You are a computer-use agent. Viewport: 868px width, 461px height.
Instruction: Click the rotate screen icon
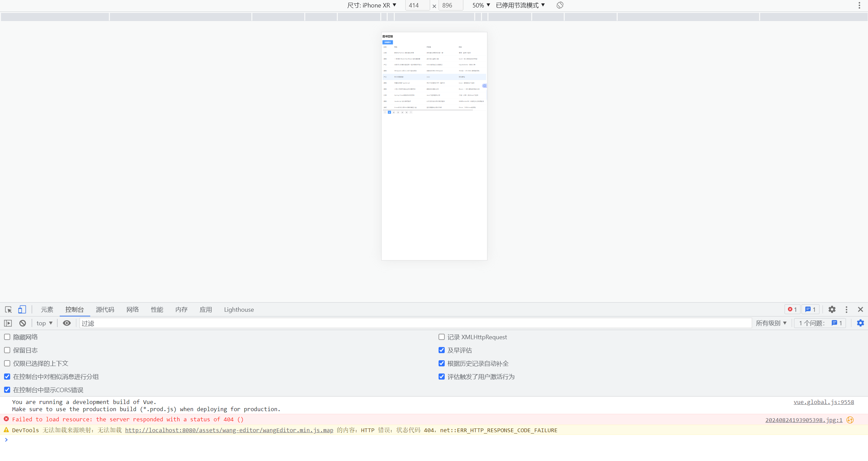point(560,5)
